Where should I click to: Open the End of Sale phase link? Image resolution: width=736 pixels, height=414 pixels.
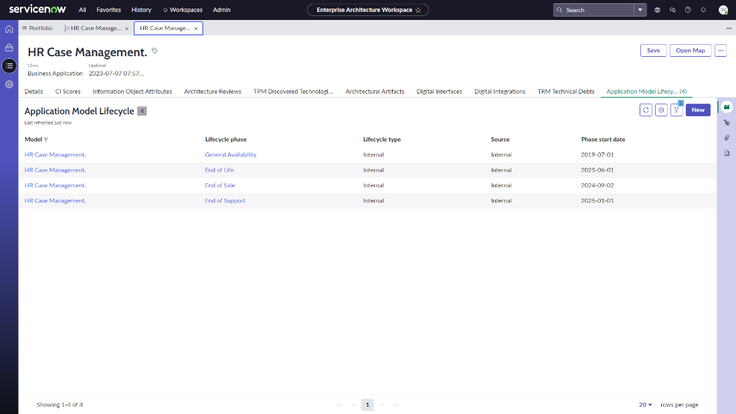click(x=220, y=185)
